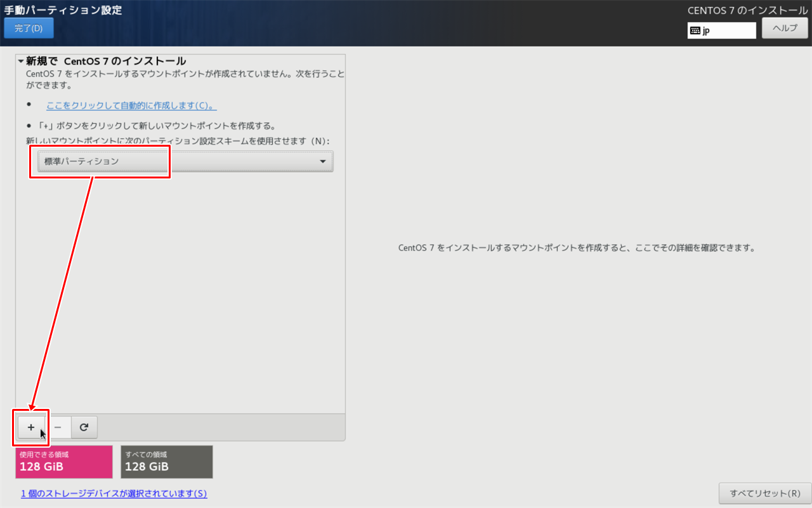Click the CENTOS 7 のインストール header label
The width and height of the screenshot is (812, 508).
coord(747,11)
